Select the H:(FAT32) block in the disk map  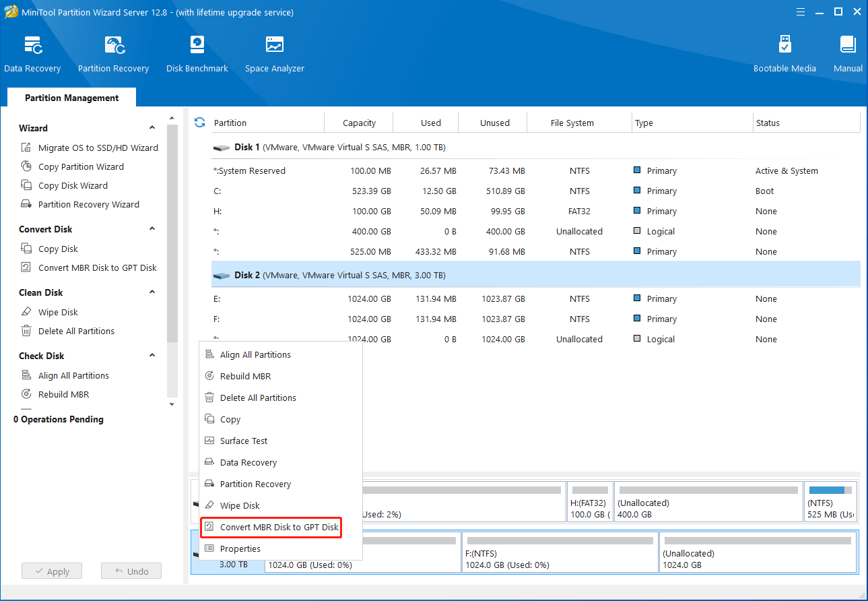[x=590, y=501]
